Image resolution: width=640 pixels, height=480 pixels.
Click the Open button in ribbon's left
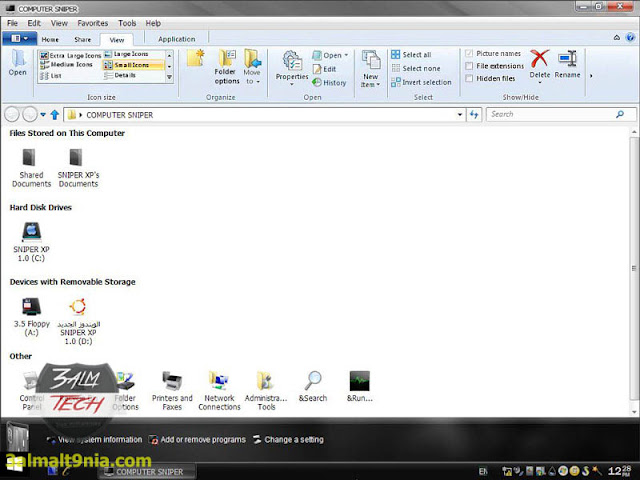18,62
